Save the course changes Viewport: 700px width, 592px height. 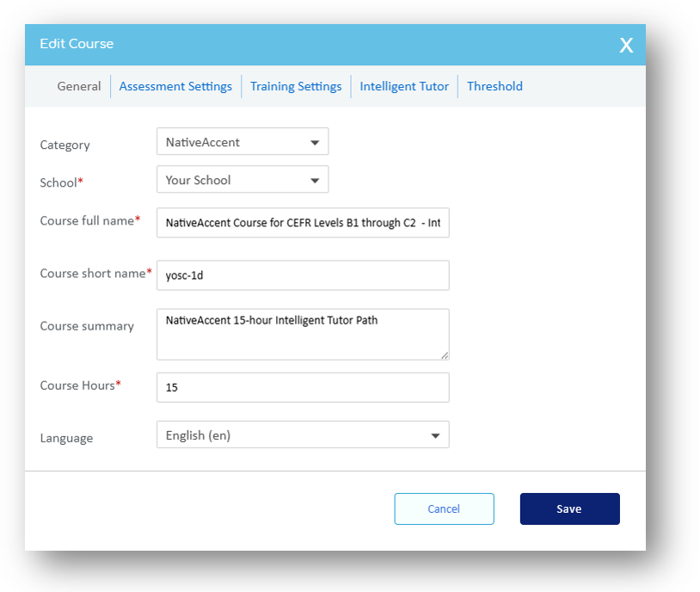coord(569,509)
